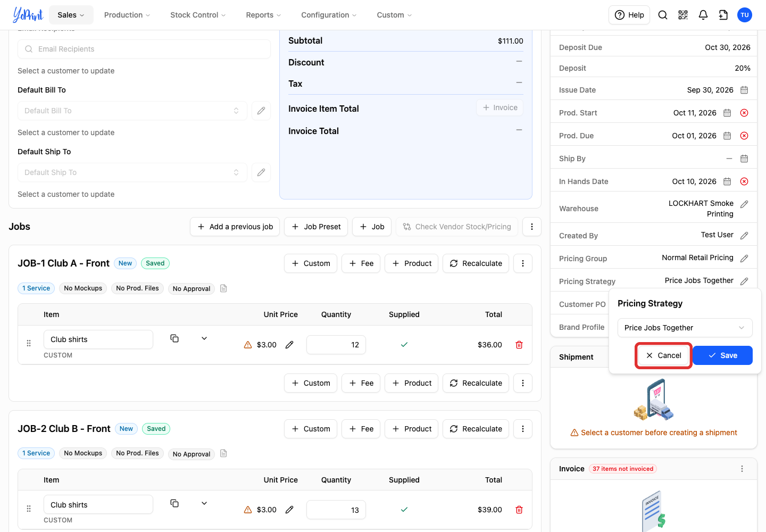The width and height of the screenshot is (766, 532).
Task: Edit $3.00 unit price in JOB-1
Action: pyautogui.click(x=289, y=345)
